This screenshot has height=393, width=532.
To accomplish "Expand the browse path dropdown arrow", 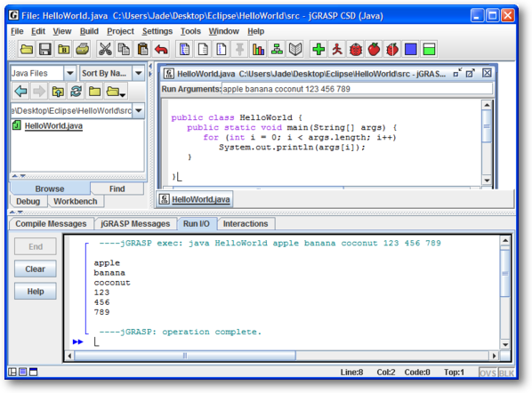I will (139, 110).
